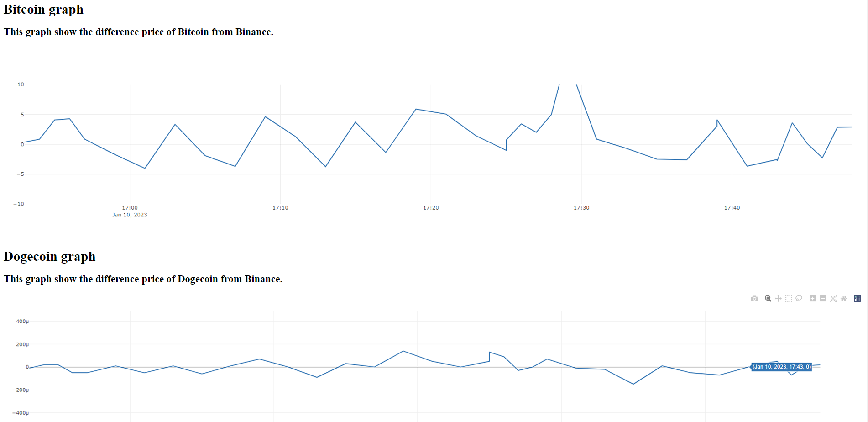
Task: Click the "Dogecoin graph" heading
Action: tap(49, 257)
